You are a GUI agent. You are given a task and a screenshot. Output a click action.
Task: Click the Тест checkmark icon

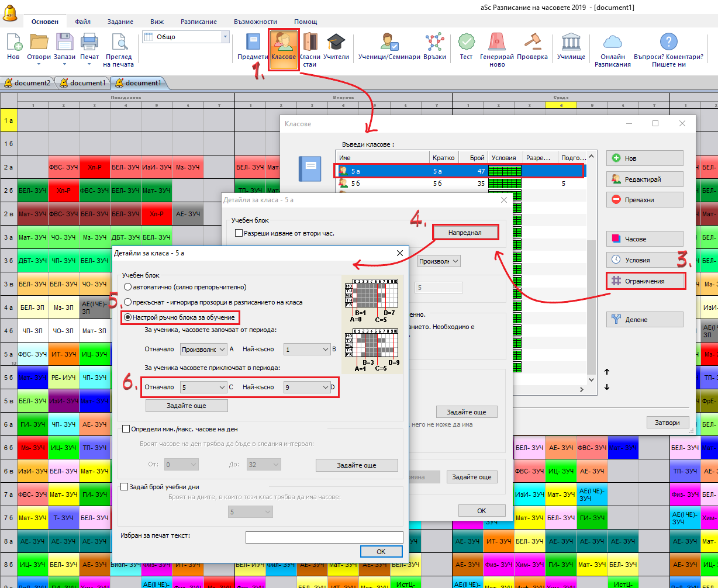pyautogui.click(x=466, y=43)
